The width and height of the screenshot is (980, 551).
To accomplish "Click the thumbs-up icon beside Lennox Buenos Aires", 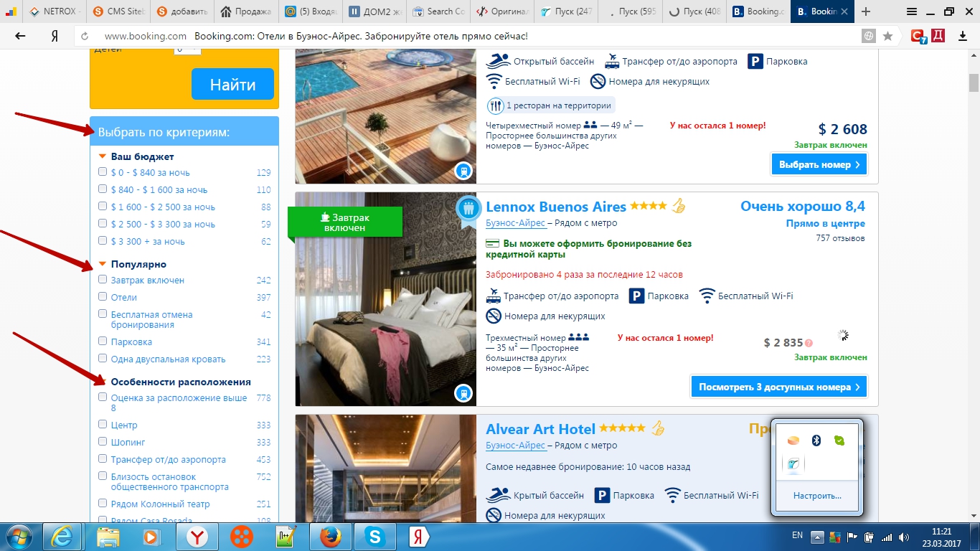I will pyautogui.click(x=678, y=207).
